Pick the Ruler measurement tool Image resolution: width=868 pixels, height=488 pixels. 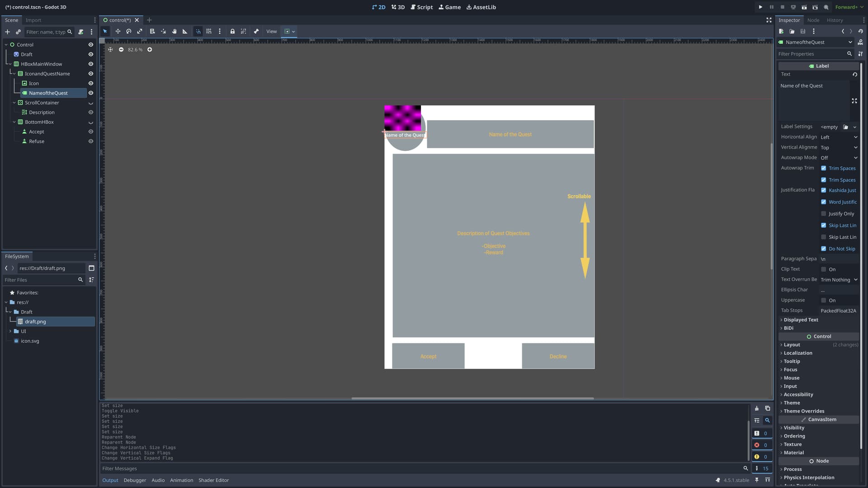(185, 31)
